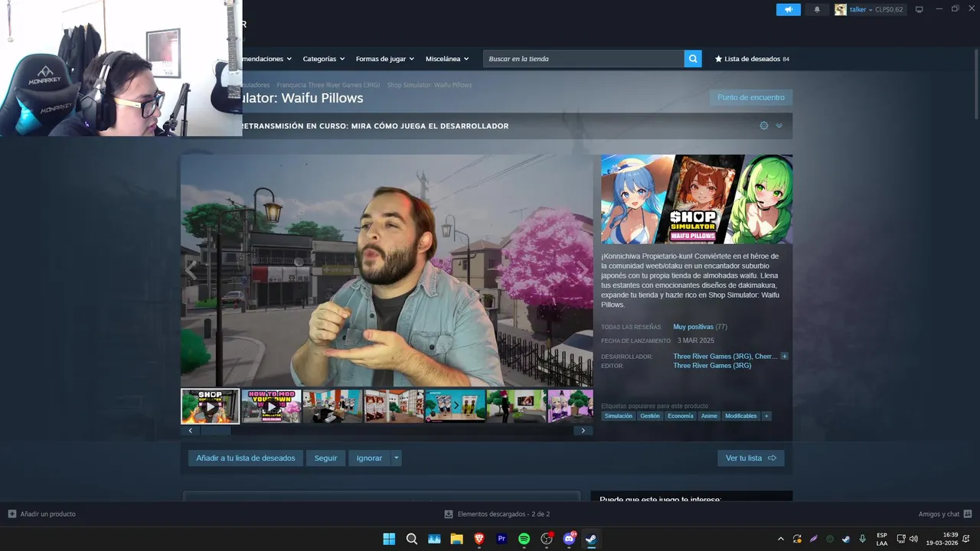Click right arrow of thumbnail strip scrollbar

(x=583, y=431)
